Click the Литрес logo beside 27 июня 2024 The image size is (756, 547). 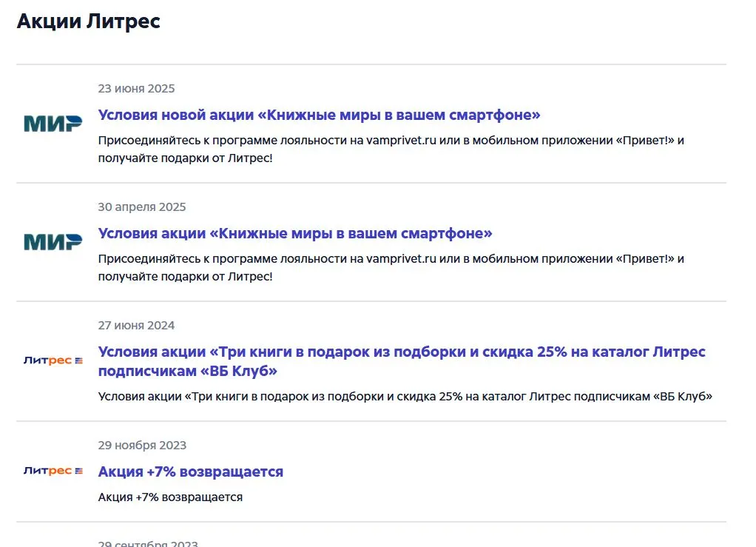(53, 360)
